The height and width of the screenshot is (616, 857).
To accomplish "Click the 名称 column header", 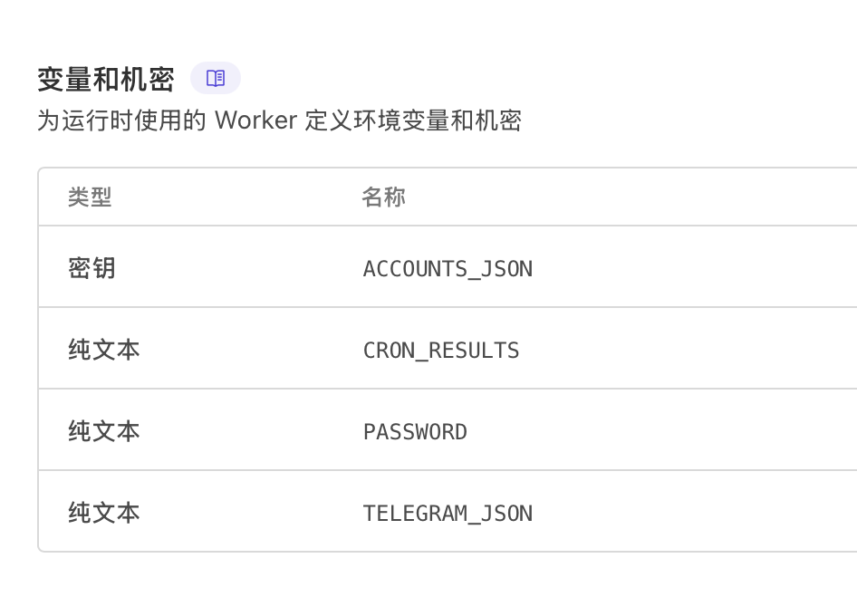I will point(383,197).
